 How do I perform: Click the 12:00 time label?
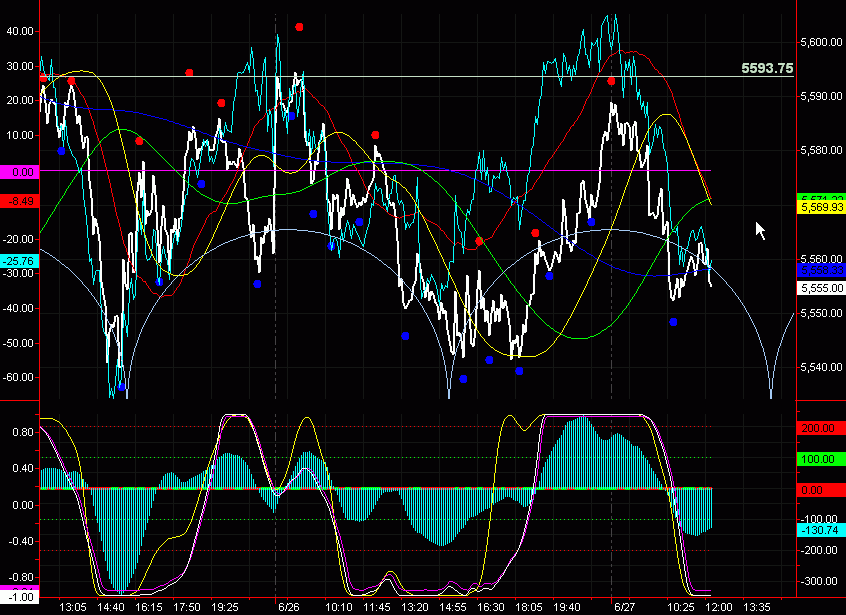coord(719,607)
